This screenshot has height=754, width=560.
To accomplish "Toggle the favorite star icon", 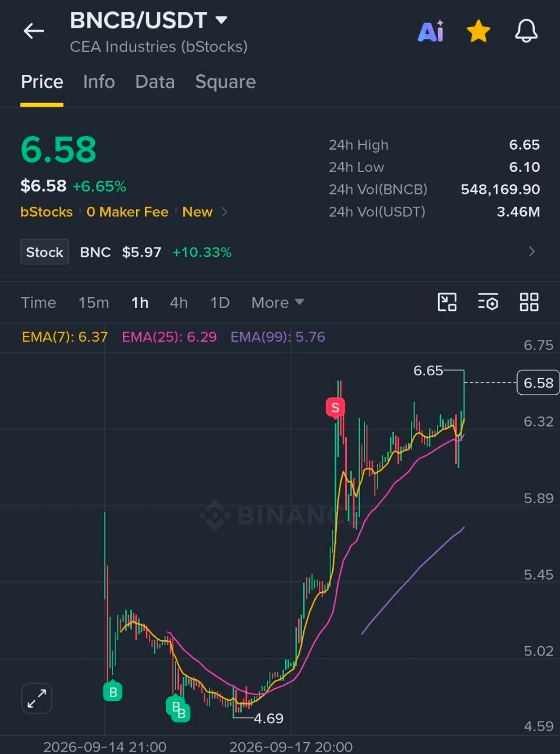I will (x=478, y=31).
